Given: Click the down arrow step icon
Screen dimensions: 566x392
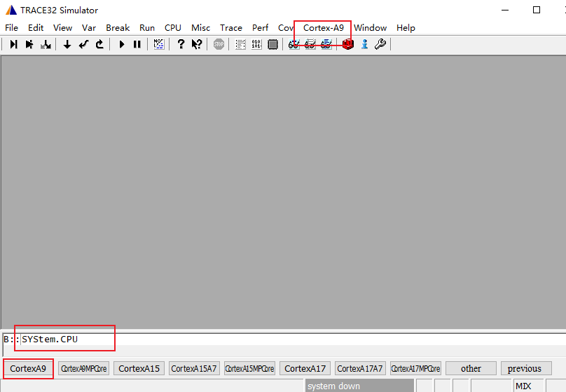Looking at the screenshot, I should point(67,44).
